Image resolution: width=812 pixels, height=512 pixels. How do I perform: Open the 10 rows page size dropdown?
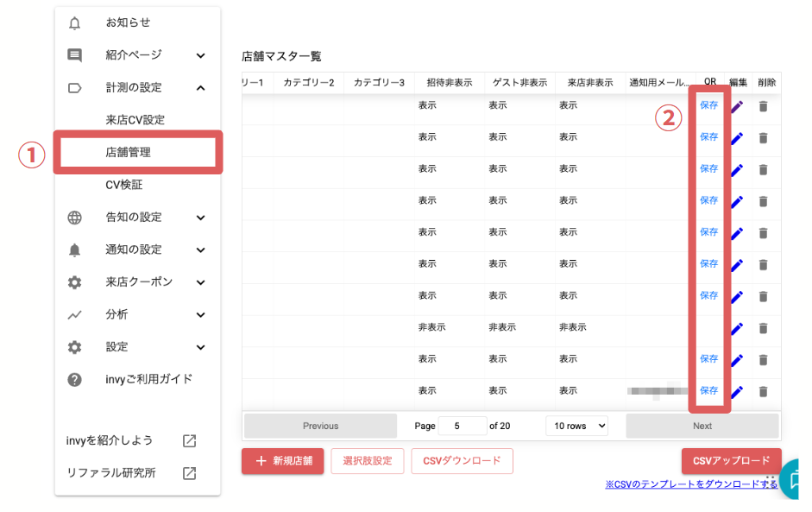[x=576, y=426]
